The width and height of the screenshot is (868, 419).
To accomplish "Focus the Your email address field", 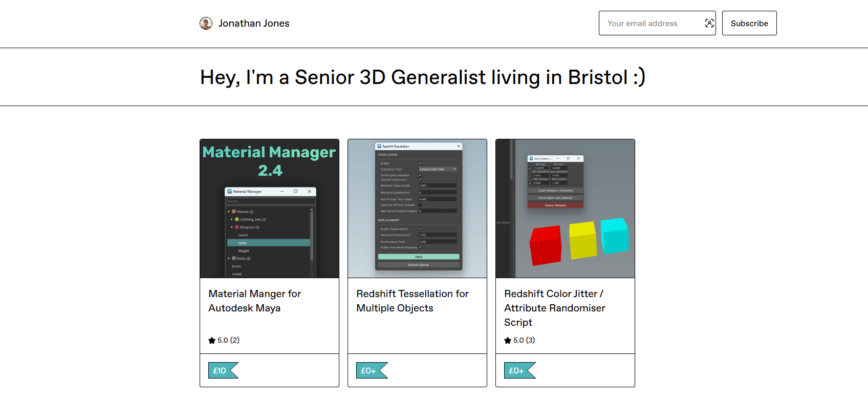I will (657, 23).
